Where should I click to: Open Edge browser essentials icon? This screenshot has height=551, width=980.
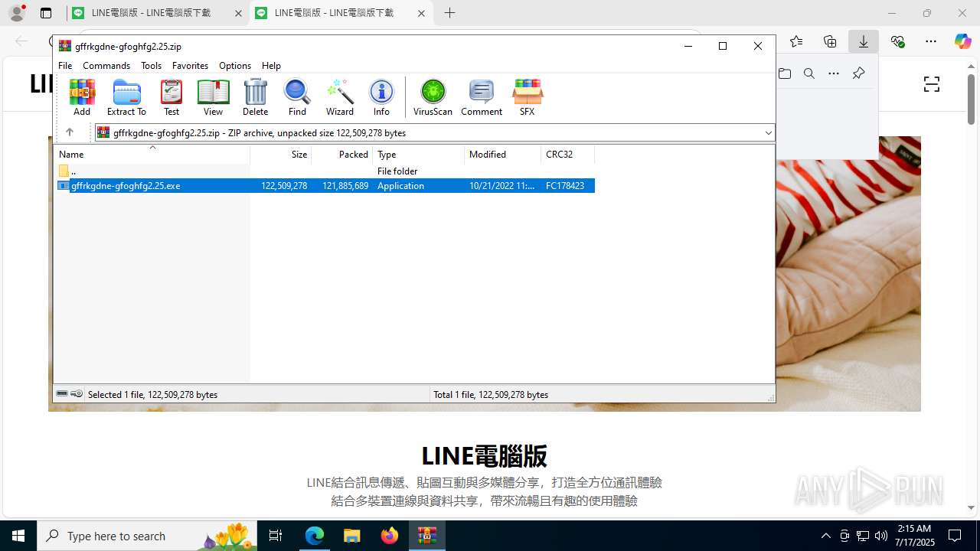(x=897, y=41)
